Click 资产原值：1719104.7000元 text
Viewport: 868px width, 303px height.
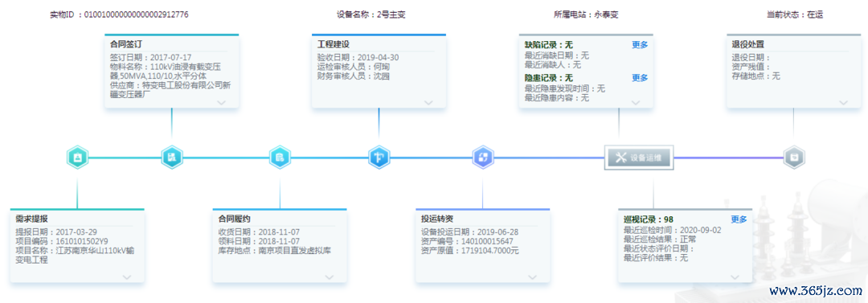point(470,251)
